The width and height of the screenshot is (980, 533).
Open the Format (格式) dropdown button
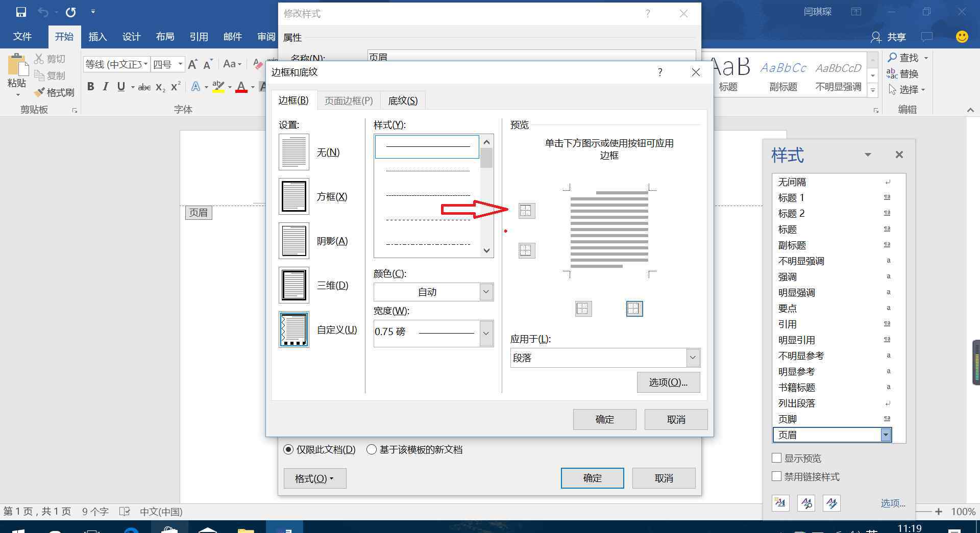point(315,478)
